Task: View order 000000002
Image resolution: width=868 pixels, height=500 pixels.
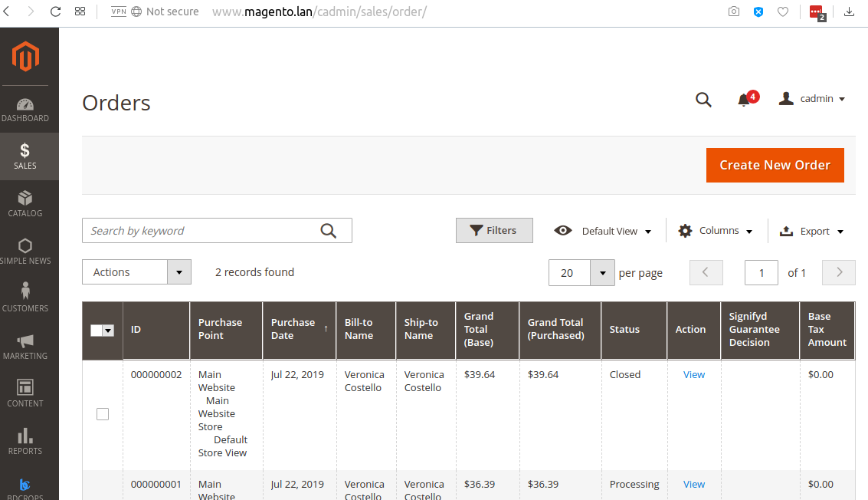Action: (693, 375)
